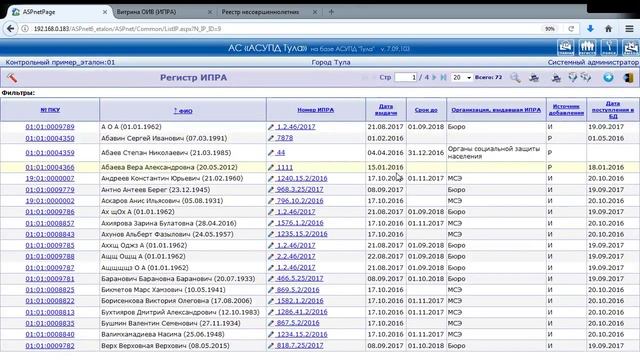Open ИПРА number 2.2.46/2017

[x=296, y=256]
